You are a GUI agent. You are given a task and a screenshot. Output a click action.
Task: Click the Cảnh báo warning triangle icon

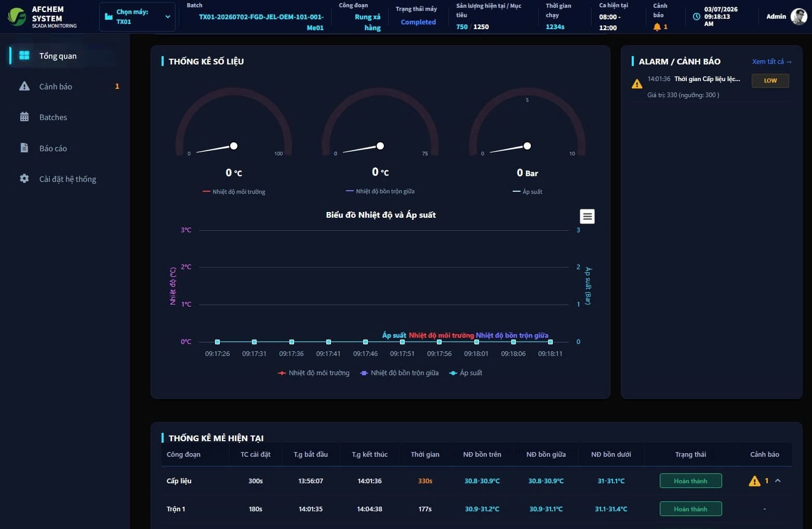coord(24,86)
